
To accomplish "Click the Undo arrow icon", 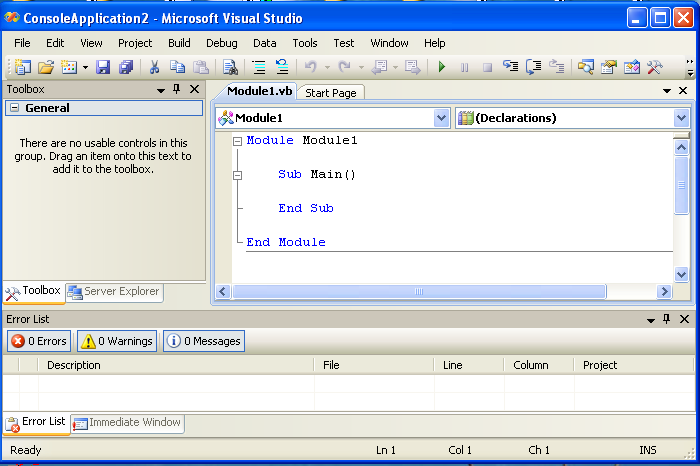I will 311,67.
